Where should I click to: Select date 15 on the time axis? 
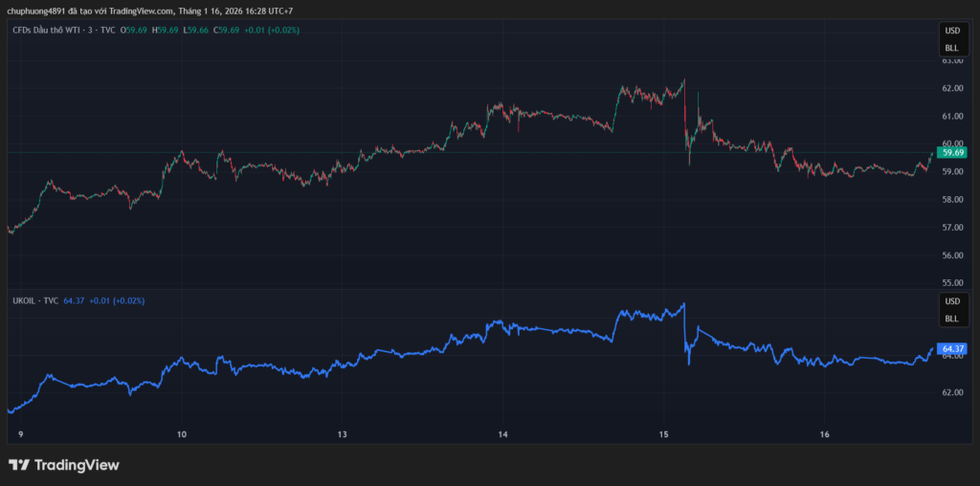(x=663, y=434)
